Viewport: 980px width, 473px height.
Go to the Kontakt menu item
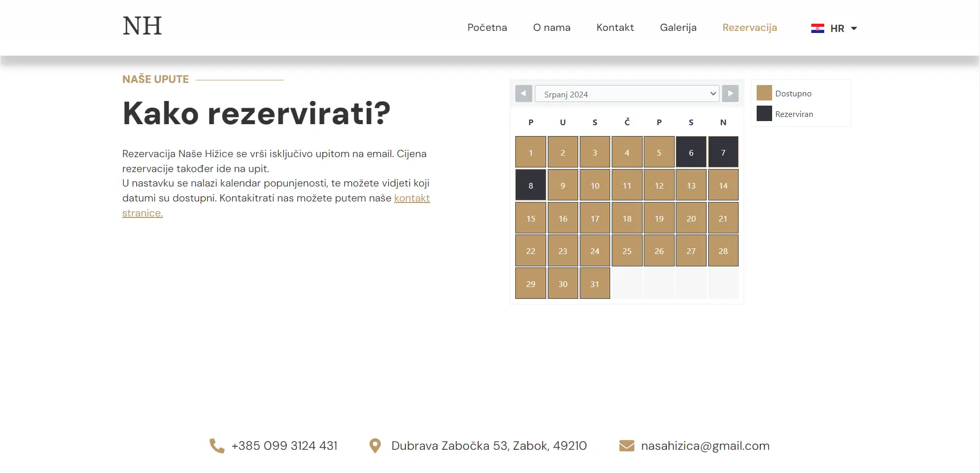[615, 28]
